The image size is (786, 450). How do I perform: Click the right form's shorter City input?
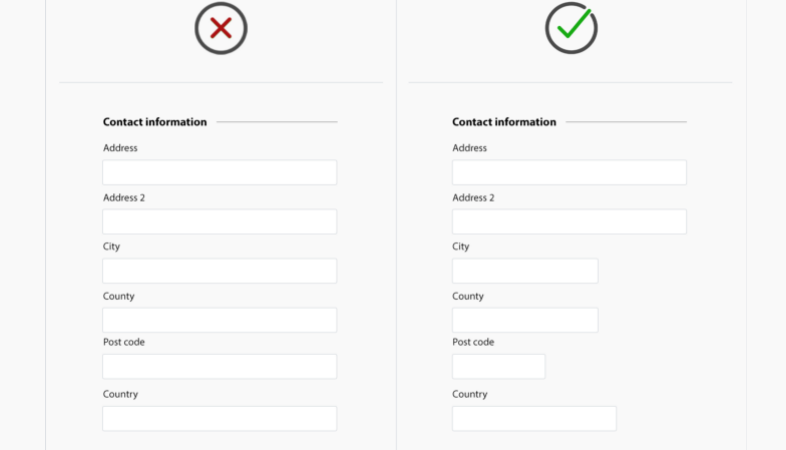coord(525,271)
